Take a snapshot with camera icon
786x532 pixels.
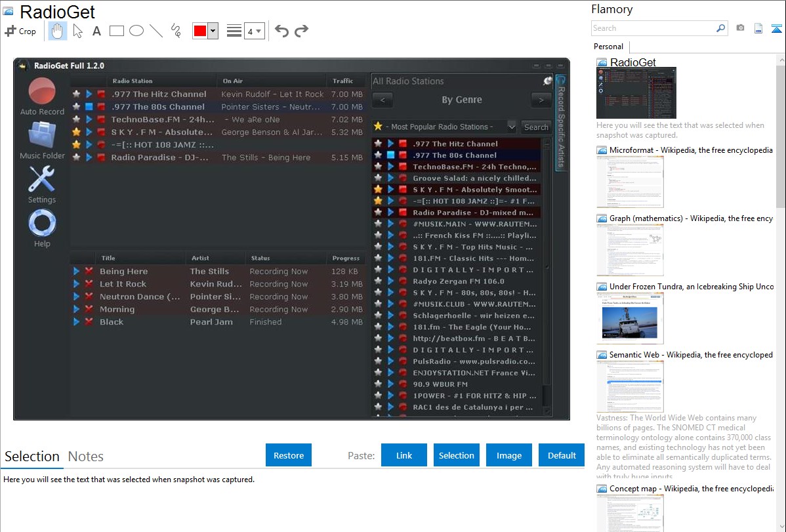point(740,28)
